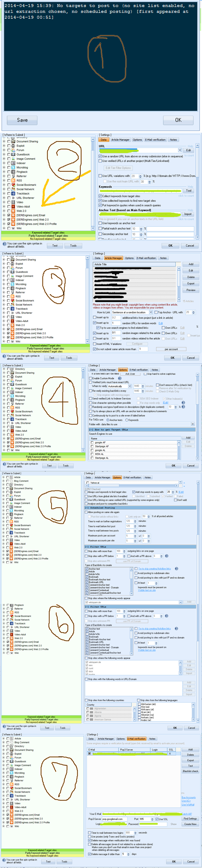Toggle the 'Use SSL' checkbox
The width and height of the screenshot is (202, 868).
[157, 819]
